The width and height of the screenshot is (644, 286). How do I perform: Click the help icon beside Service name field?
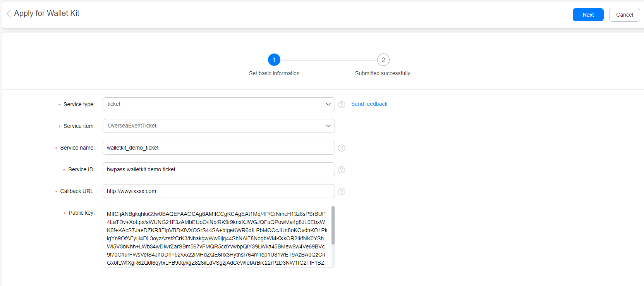click(x=342, y=148)
